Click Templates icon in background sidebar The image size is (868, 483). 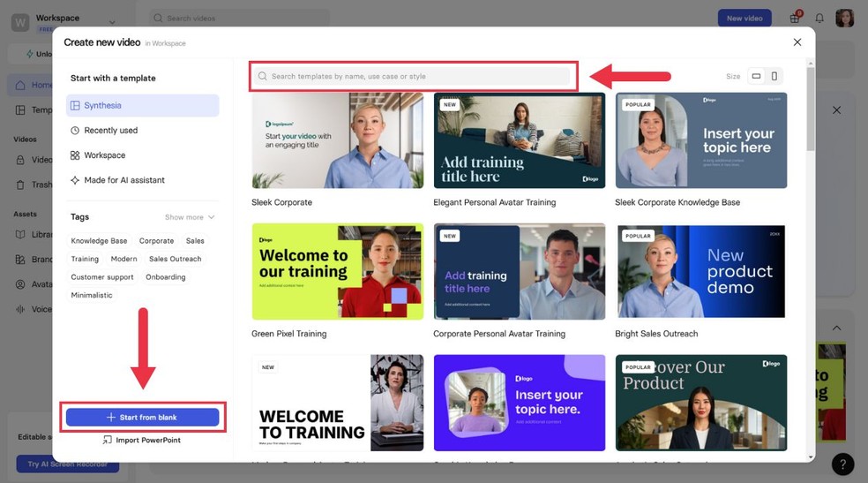pos(20,109)
